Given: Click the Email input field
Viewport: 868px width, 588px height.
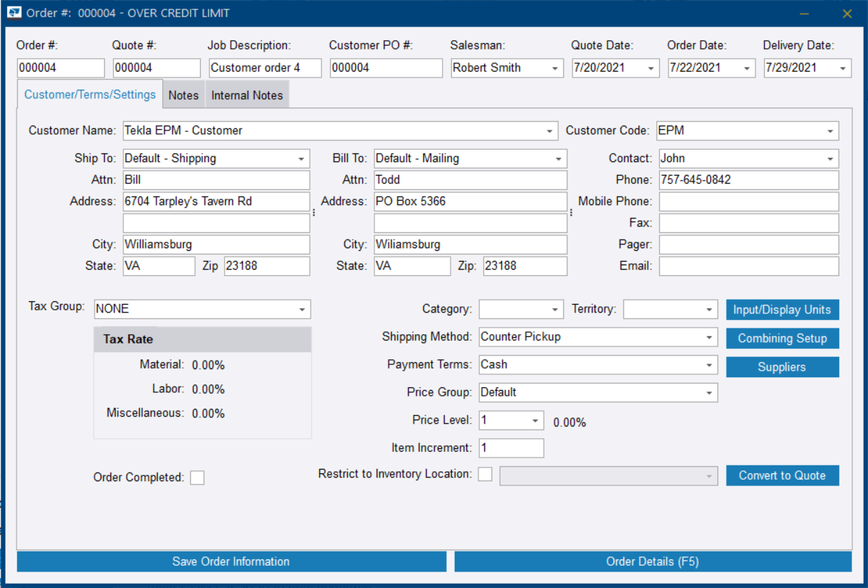Looking at the screenshot, I should coord(748,266).
